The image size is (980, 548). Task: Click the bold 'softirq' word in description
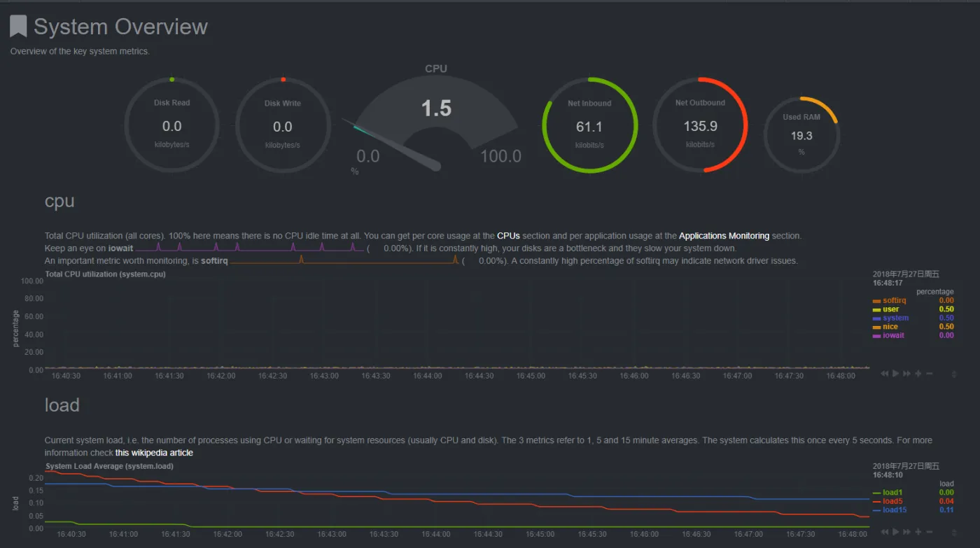click(x=214, y=261)
